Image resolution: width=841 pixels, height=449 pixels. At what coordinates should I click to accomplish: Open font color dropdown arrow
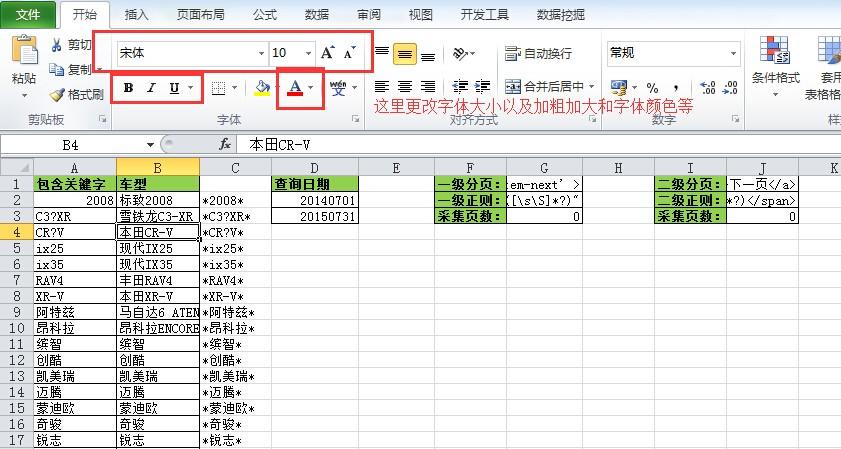click(x=311, y=87)
